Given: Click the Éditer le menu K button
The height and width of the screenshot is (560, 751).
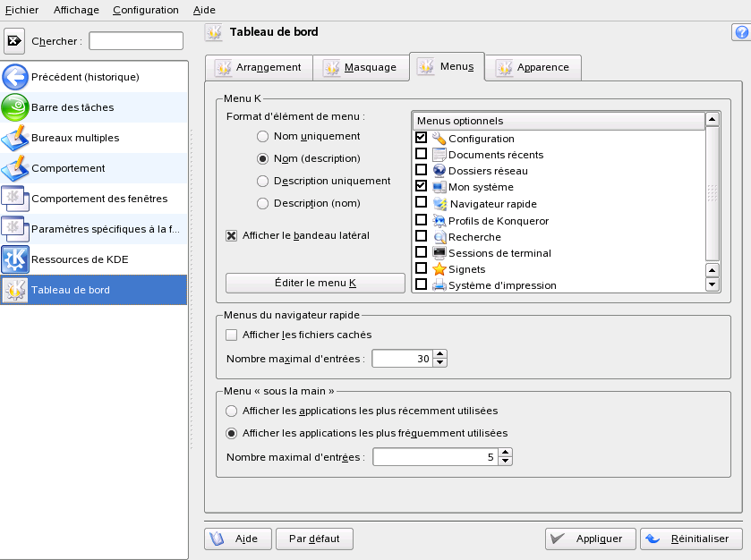Looking at the screenshot, I should 315,283.
